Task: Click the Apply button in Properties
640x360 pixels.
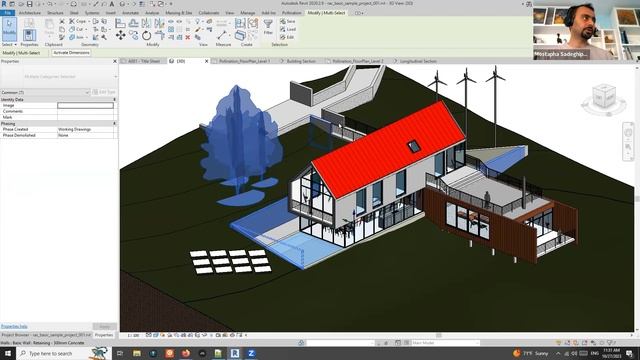Action: point(104,327)
